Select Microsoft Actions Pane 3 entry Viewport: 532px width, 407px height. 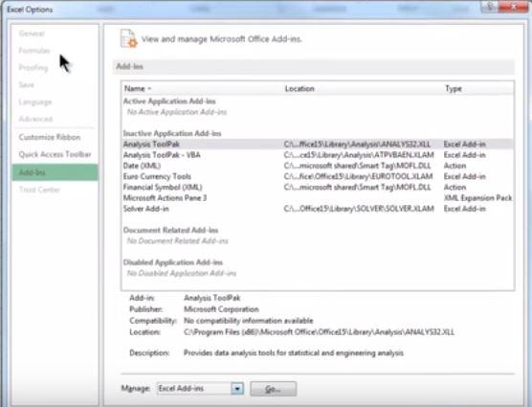[165, 198]
